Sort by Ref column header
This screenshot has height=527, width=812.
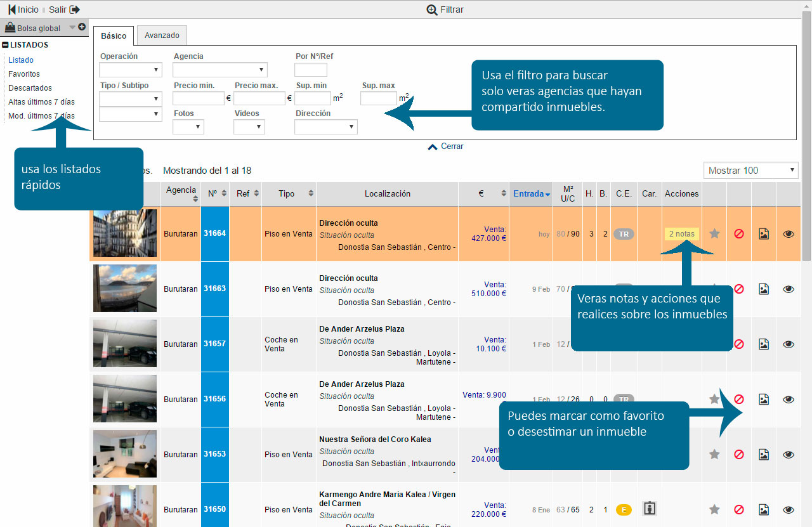246,194
